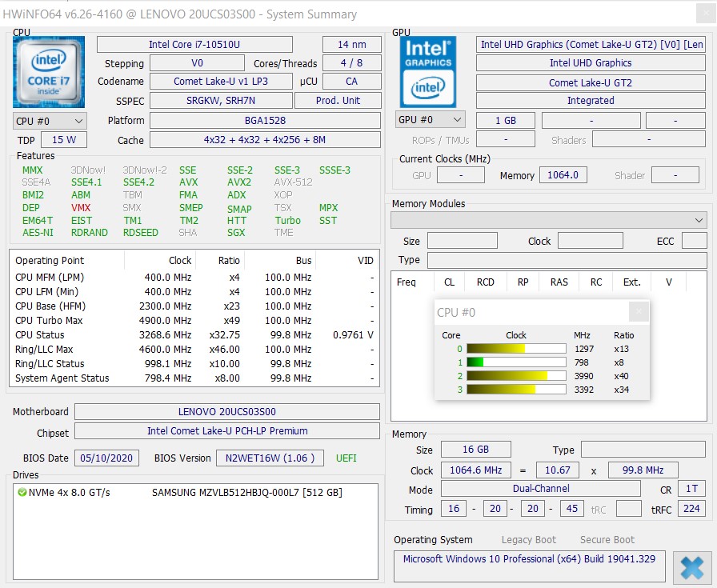Click the BIOS Date 05/10/2020 field
This screenshot has width=717, height=588.
[x=106, y=458]
